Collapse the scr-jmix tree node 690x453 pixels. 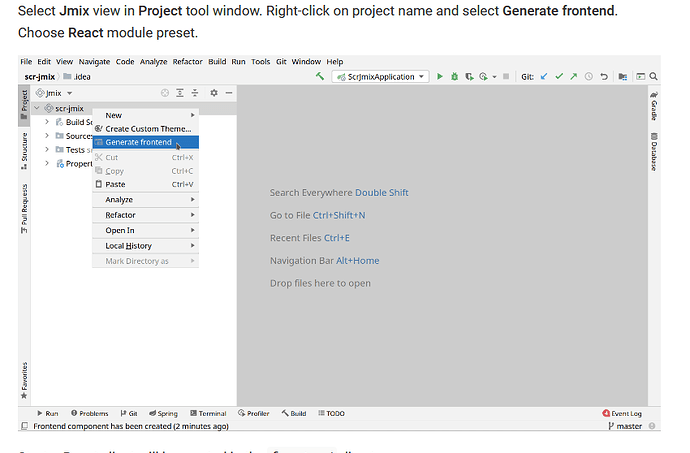pos(37,108)
